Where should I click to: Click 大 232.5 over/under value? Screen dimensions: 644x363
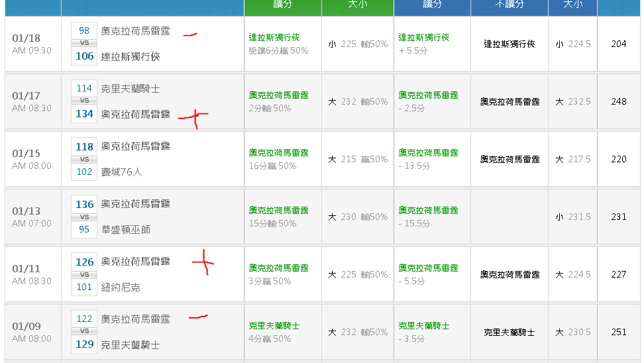coord(573,101)
